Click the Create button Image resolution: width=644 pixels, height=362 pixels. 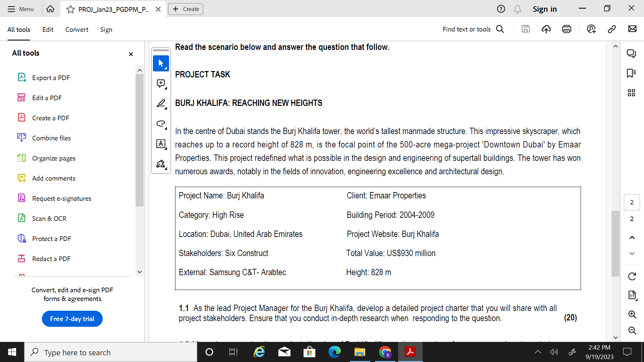185,9
